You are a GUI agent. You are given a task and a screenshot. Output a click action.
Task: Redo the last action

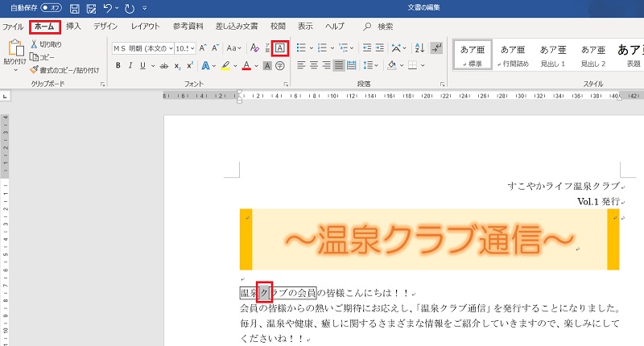pyautogui.click(x=130, y=8)
